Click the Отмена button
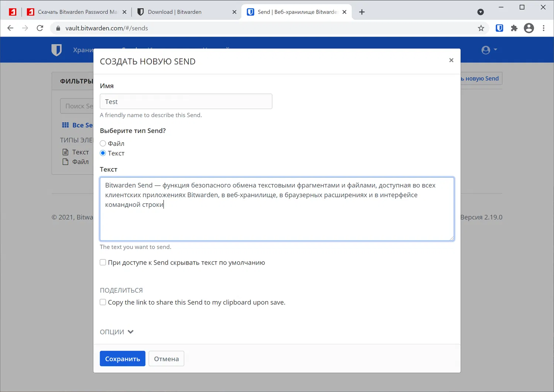This screenshot has width=554, height=392. click(x=166, y=359)
